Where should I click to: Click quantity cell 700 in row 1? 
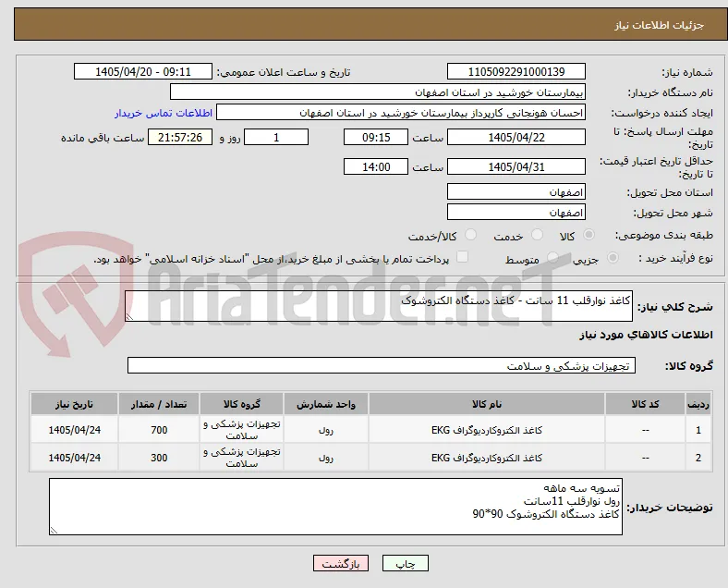tap(159, 430)
